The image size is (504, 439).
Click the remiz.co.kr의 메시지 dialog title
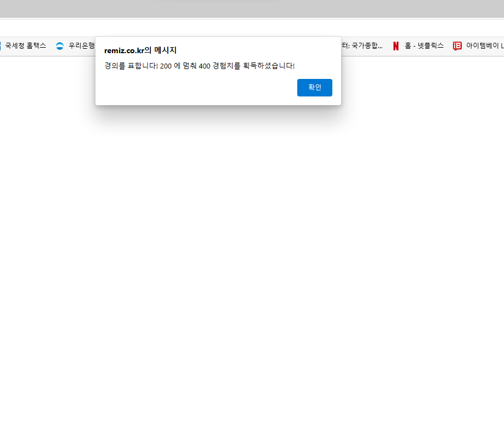(x=140, y=50)
